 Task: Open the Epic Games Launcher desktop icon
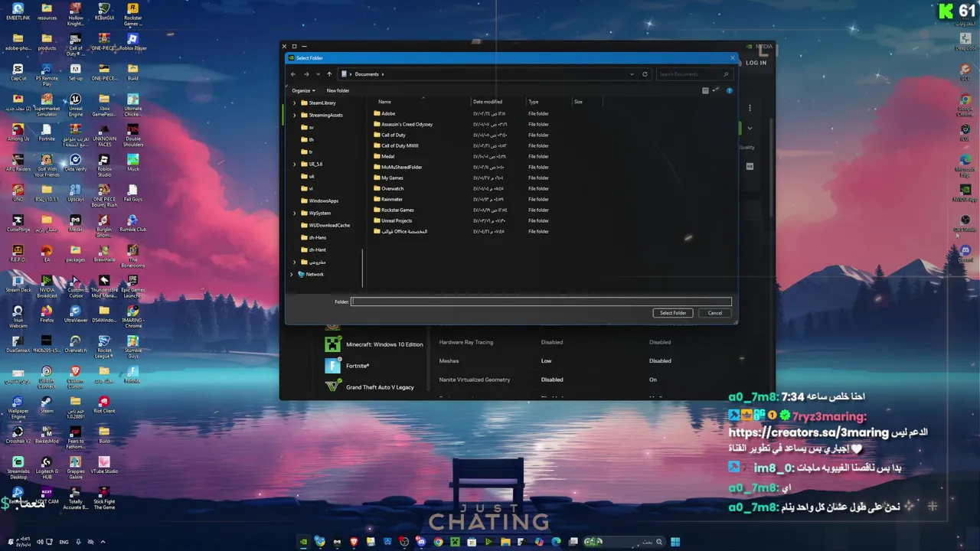click(x=132, y=285)
